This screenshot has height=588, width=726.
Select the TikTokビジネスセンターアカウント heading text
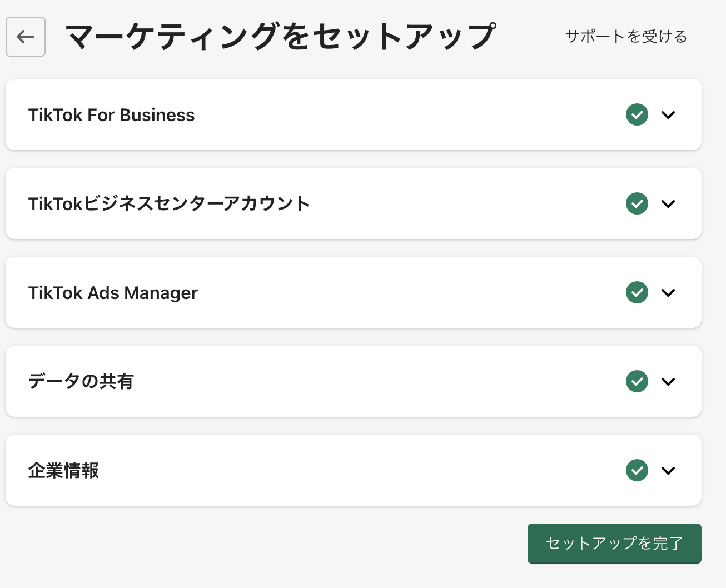point(169,204)
